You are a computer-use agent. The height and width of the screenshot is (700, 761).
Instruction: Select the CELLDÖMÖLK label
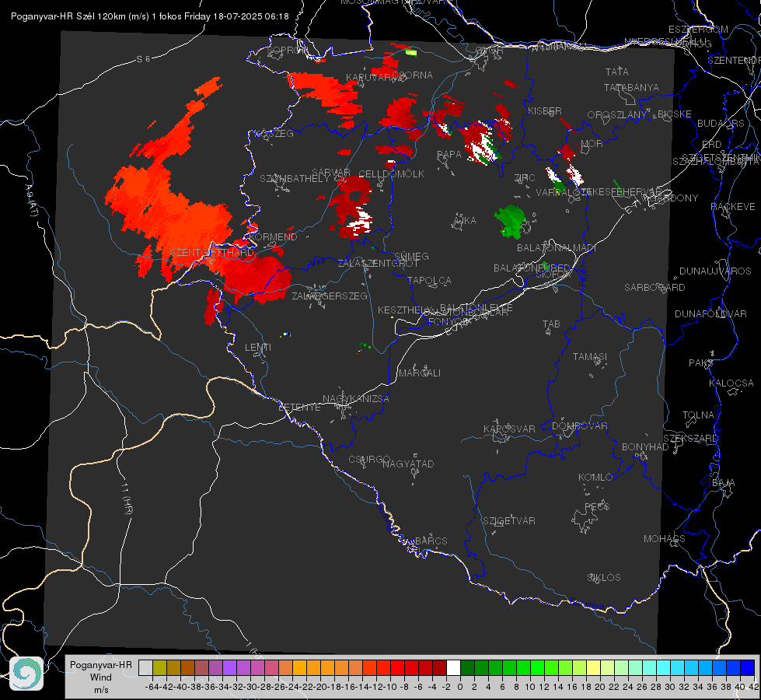[x=391, y=174]
